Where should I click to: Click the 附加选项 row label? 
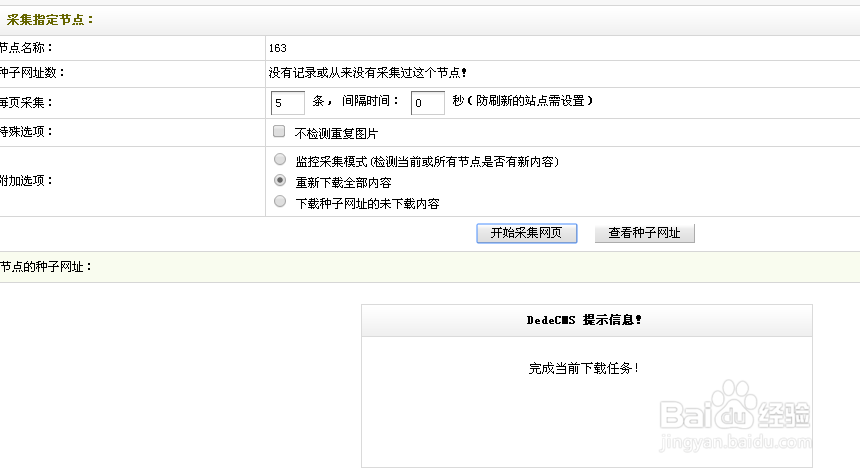pyautogui.click(x=27, y=181)
